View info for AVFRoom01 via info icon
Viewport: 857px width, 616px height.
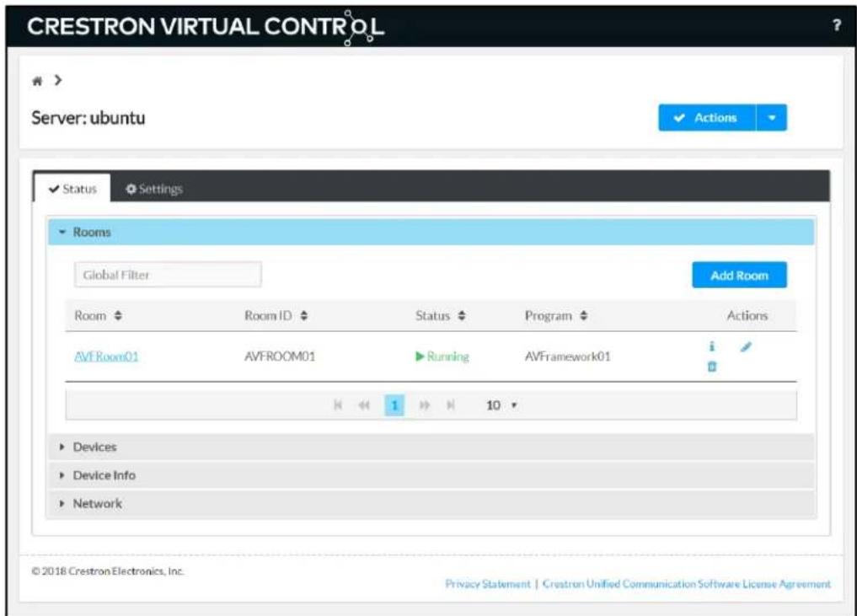711,346
